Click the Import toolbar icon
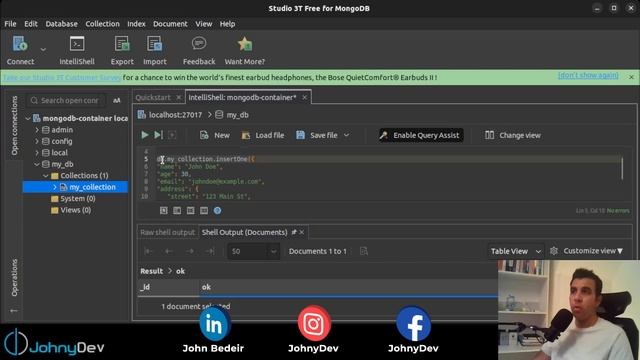Viewport: 640px width, 360px height. coord(155,44)
